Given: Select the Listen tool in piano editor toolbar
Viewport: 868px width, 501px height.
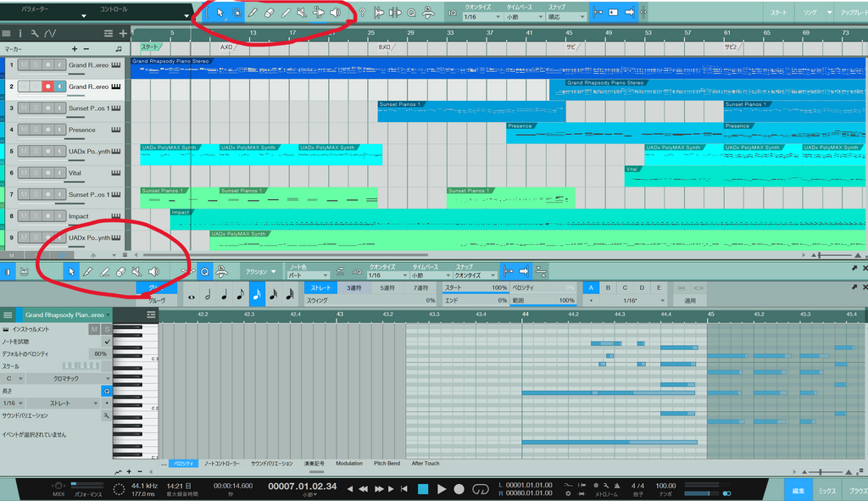Looking at the screenshot, I should [154, 272].
